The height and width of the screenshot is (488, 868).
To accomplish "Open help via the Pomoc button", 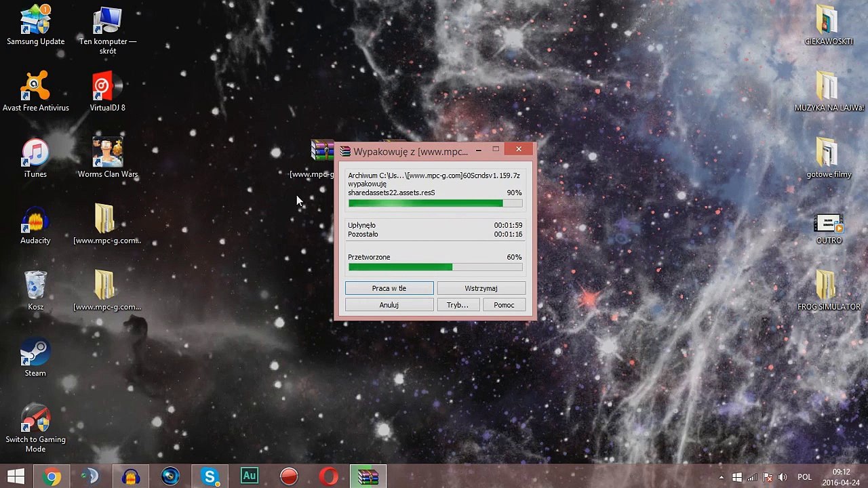I will [504, 305].
